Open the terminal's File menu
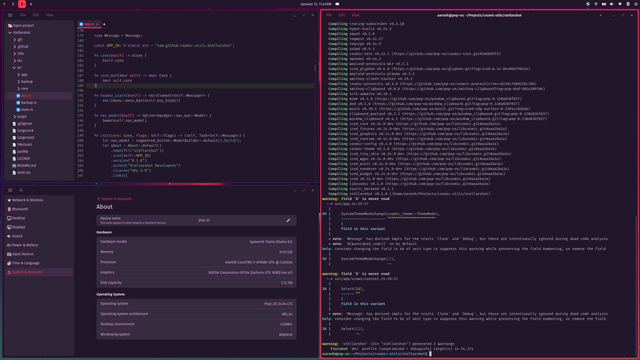Image resolution: width=640 pixels, height=360 pixels. 329,15
